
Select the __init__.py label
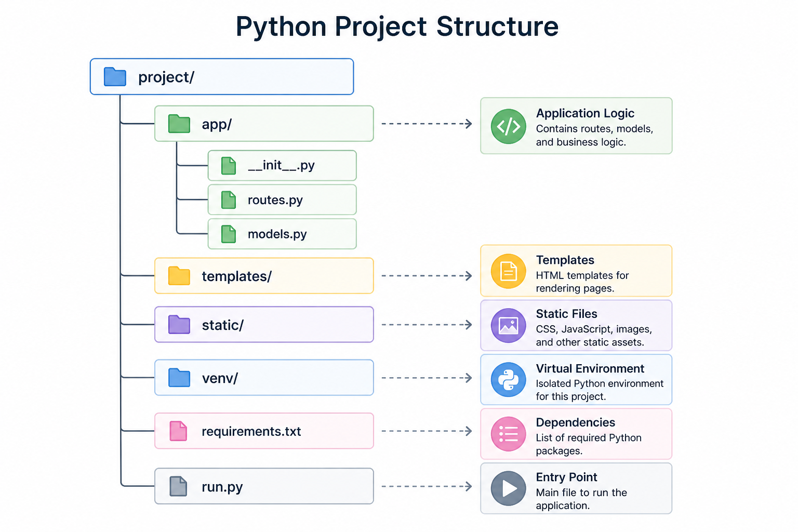[281, 166]
